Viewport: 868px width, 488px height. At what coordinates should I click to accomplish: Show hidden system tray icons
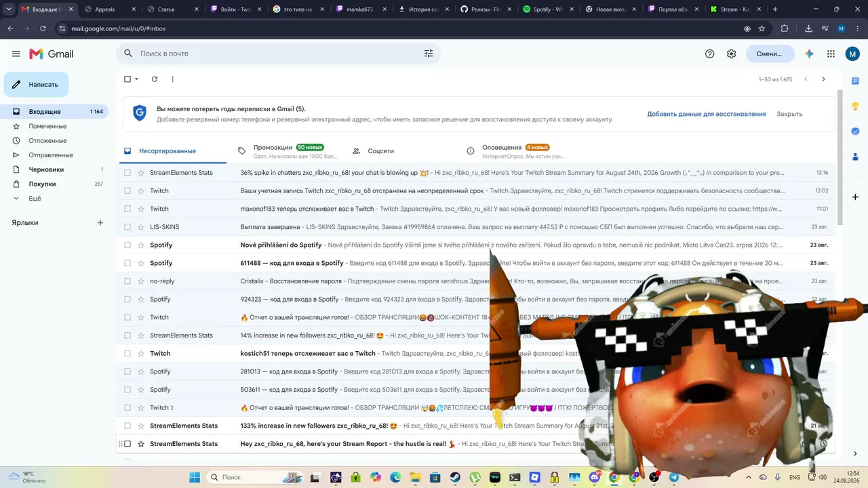tap(749, 477)
